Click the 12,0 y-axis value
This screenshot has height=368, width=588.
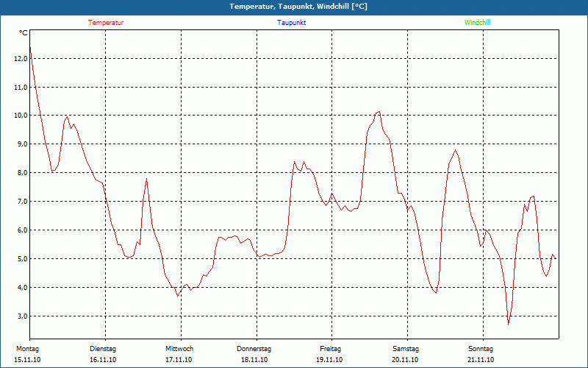pos(21,59)
